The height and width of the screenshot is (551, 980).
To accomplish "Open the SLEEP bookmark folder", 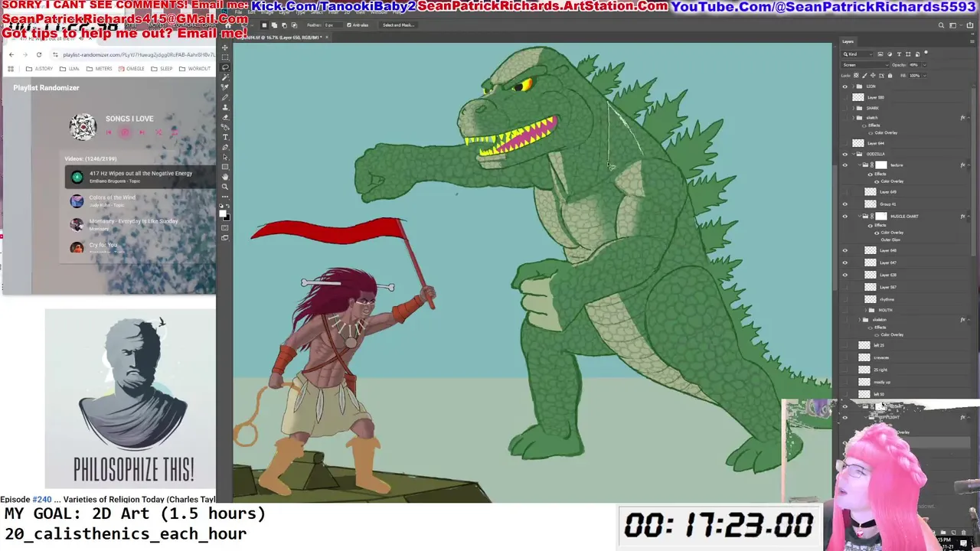I will (161, 68).
